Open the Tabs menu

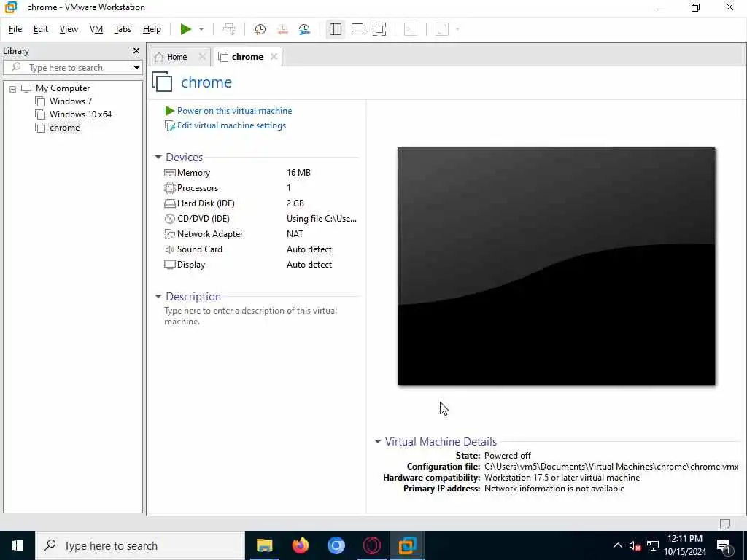tap(123, 29)
